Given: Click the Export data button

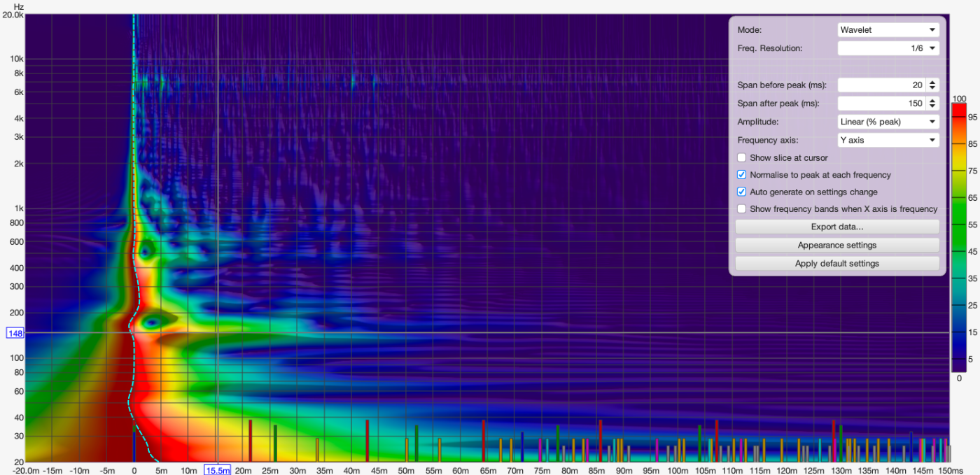Looking at the screenshot, I should coord(836,227).
